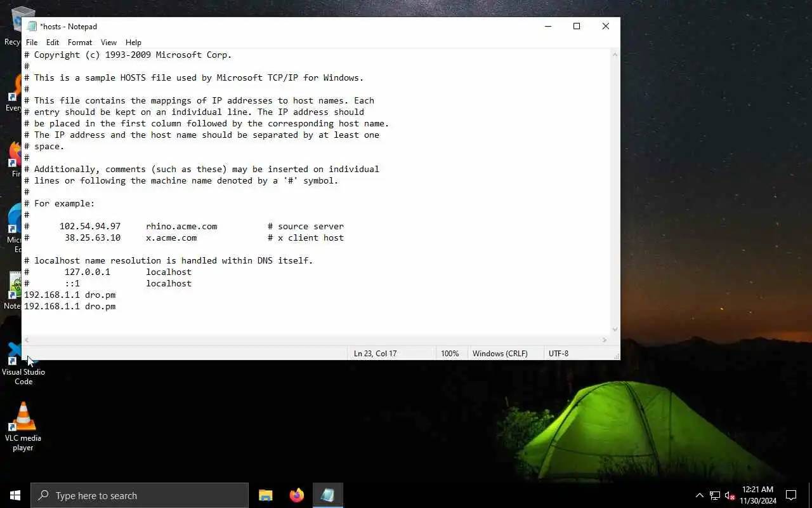The width and height of the screenshot is (812, 508).
Task: Open the Help menu
Action: pos(133,43)
